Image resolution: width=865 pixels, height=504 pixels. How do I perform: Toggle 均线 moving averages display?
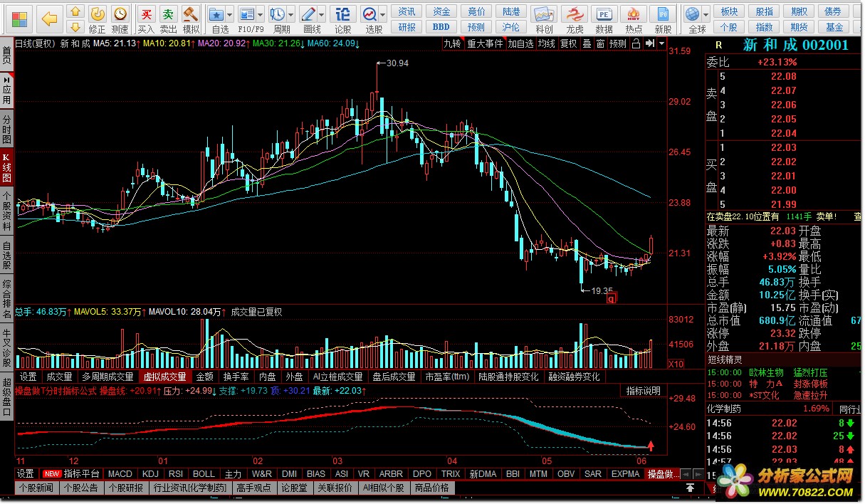tap(547, 43)
